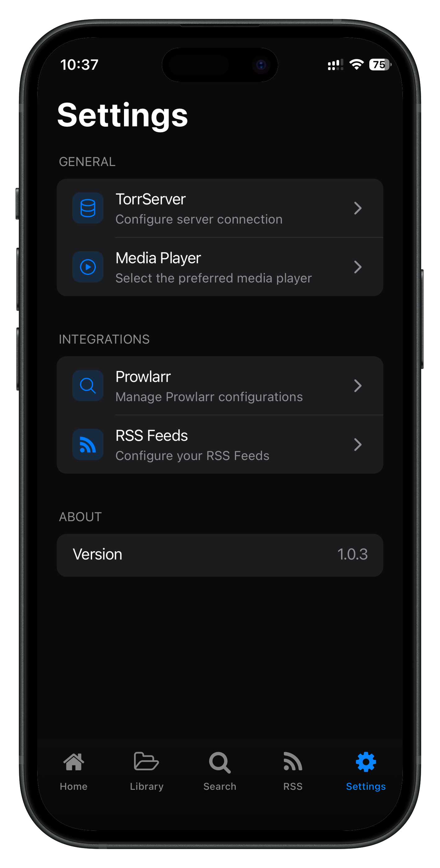This screenshot has width=440, height=868.
Task: Tap the battery indicator in status bar
Action: click(x=380, y=64)
